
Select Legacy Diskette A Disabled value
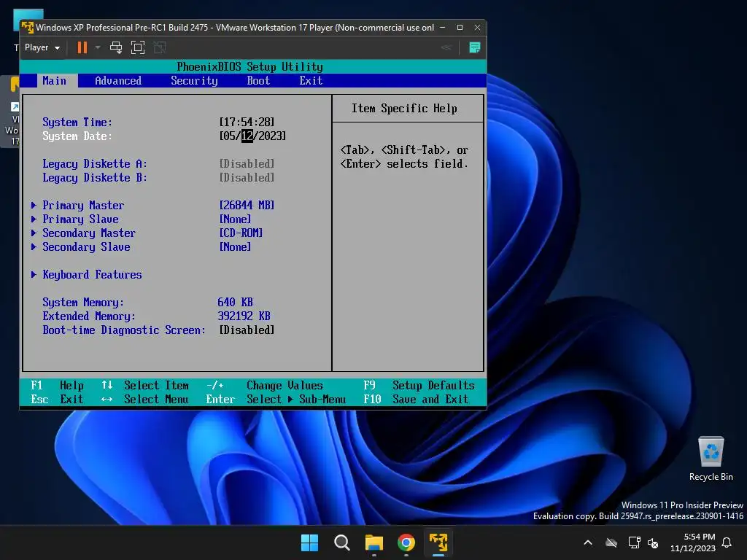[247, 163]
